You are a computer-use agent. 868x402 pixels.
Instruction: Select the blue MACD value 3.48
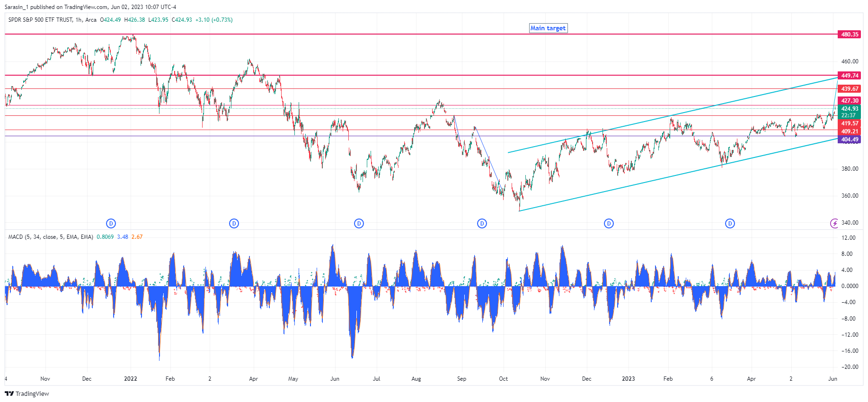tap(123, 237)
